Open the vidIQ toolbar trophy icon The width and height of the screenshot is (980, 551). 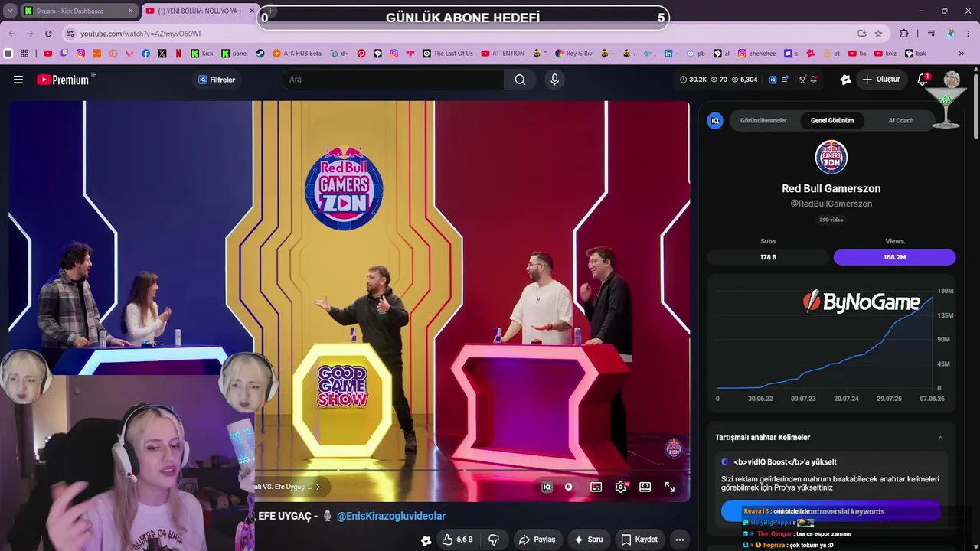click(802, 80)
